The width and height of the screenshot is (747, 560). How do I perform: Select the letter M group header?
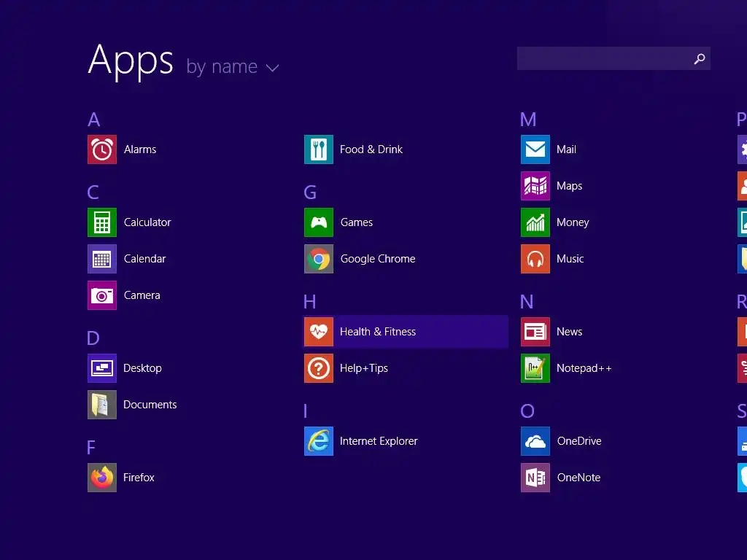click(528, 120)
